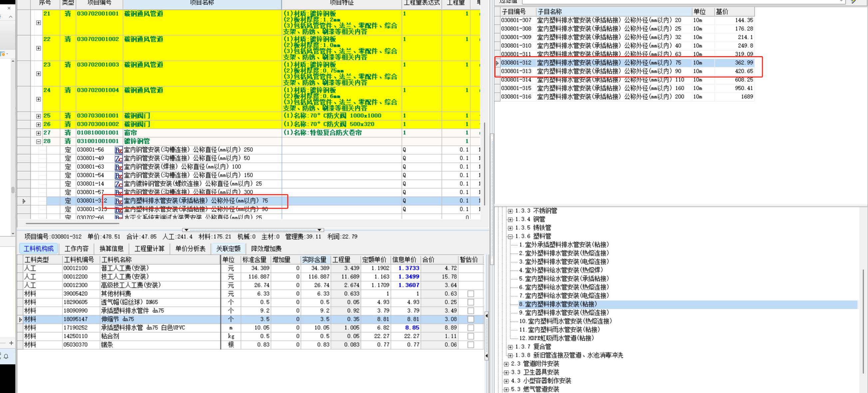Screen dimensions: 868x393
Task: Click 信息单价 value 1.3733 for 普工人工费
Action: pyautogui.click(x=409, y=268)
